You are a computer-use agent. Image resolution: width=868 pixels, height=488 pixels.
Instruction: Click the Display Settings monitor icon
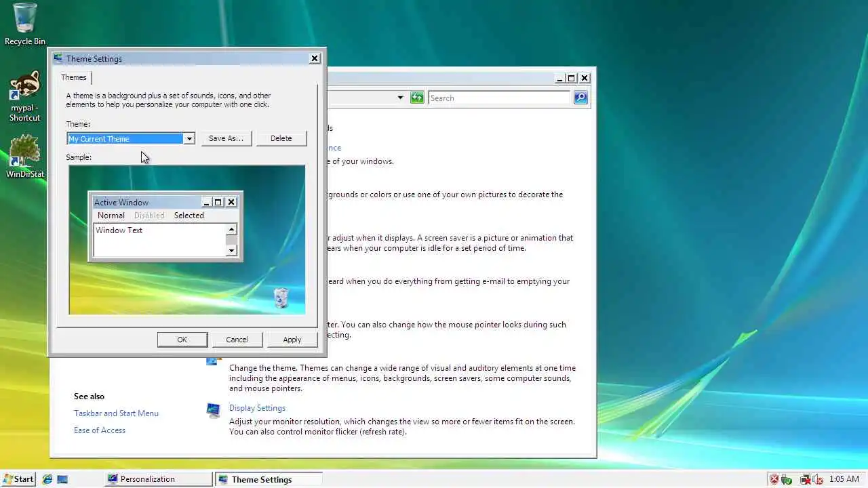[x=214, y=411]
